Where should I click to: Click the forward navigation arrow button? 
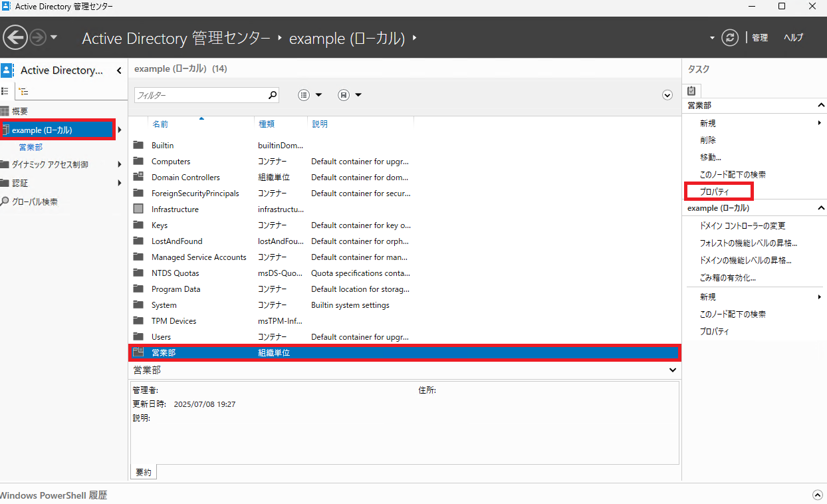(37, 37)
